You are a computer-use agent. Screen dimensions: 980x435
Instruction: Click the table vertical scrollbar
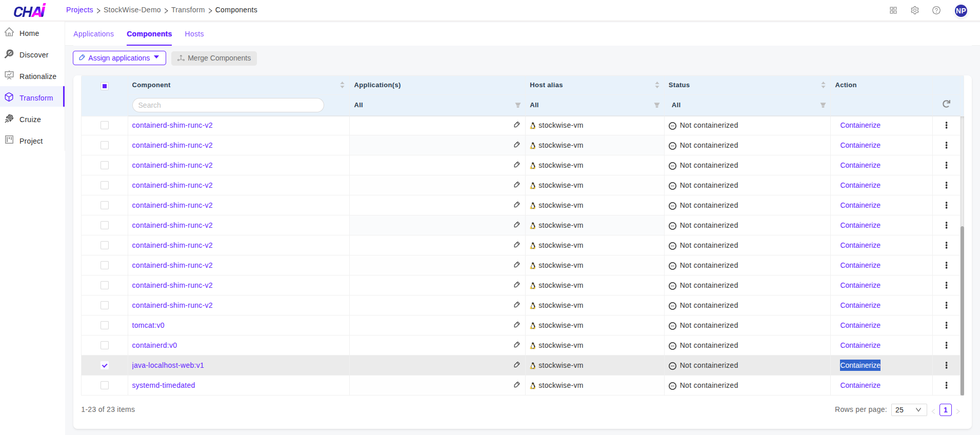[962, 310]
